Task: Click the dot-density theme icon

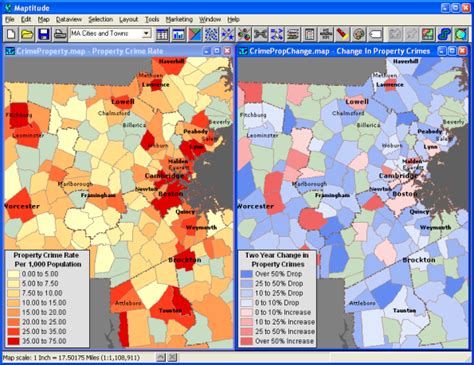Action: pos(211,34)
